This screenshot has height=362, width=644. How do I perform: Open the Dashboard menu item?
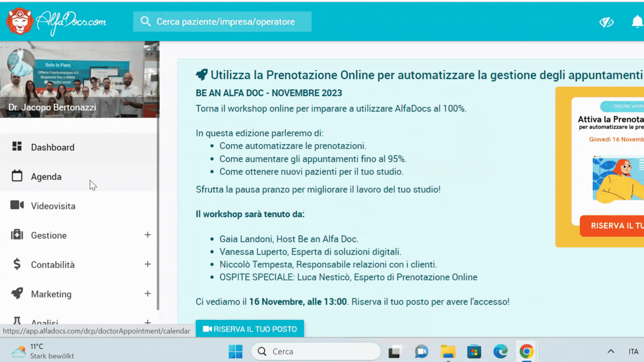79,147
